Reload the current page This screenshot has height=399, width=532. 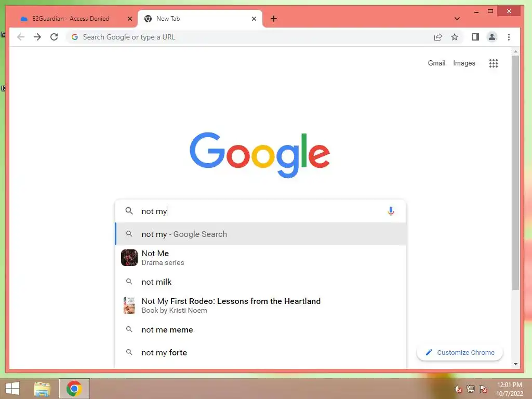click(x=54, y=37)
